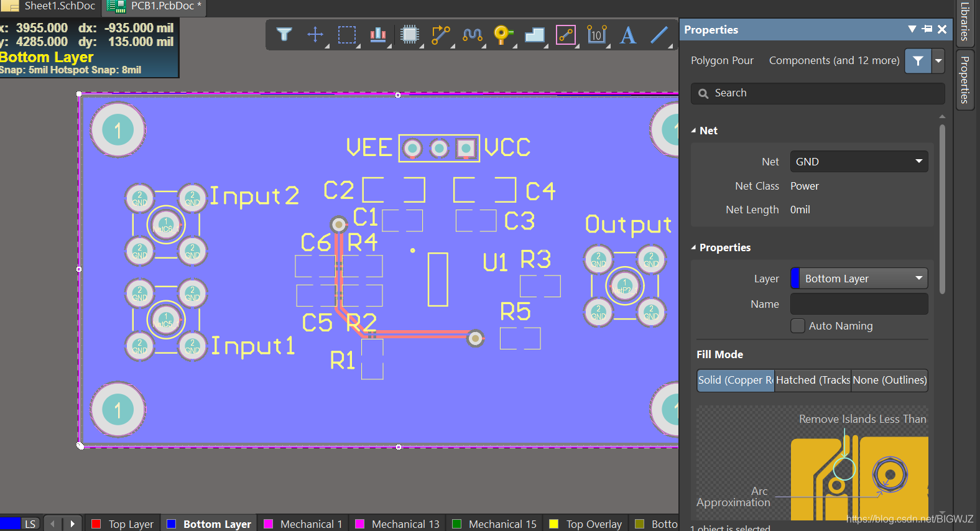This screenshot has width=980, height=531.
Task: Choose the place via tool
Action: point(503,34)
